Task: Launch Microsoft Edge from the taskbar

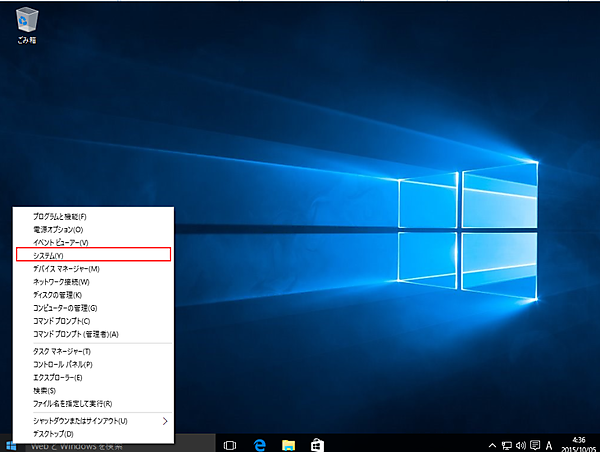Action: point(258,443)
